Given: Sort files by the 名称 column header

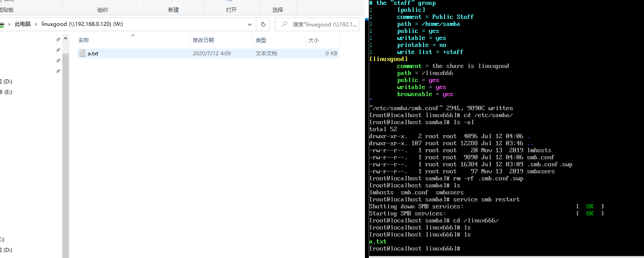Looking at the screenshot, I should click(x=84, y=40).
